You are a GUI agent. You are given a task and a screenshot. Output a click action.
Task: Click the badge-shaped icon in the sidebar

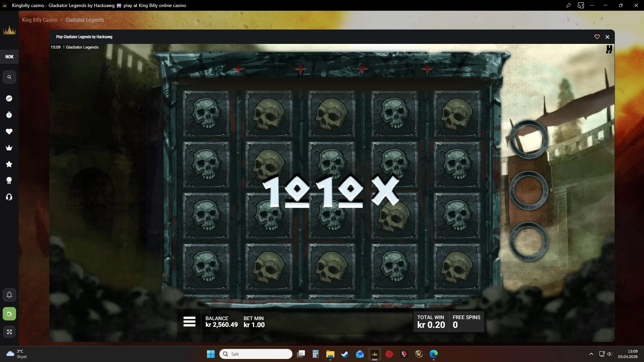pyautogui.click(x=9, y=98)
